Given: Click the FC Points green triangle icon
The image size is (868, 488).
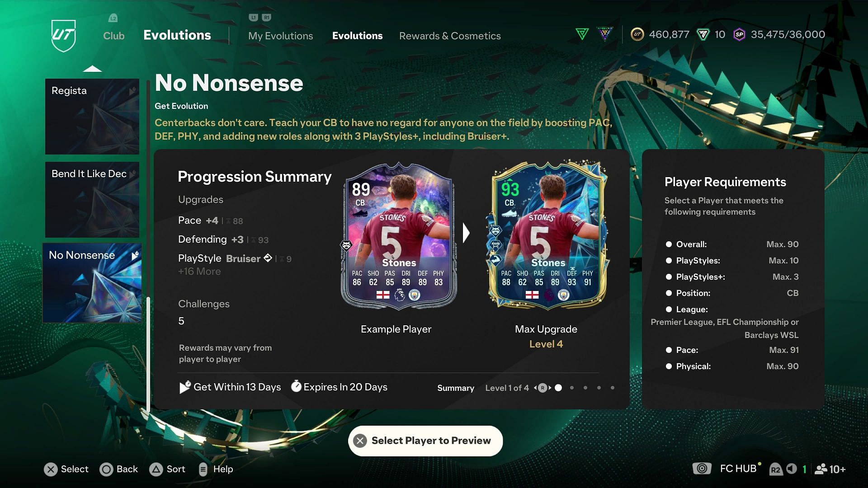Looking at the screenshot, I should coord(703,34).
